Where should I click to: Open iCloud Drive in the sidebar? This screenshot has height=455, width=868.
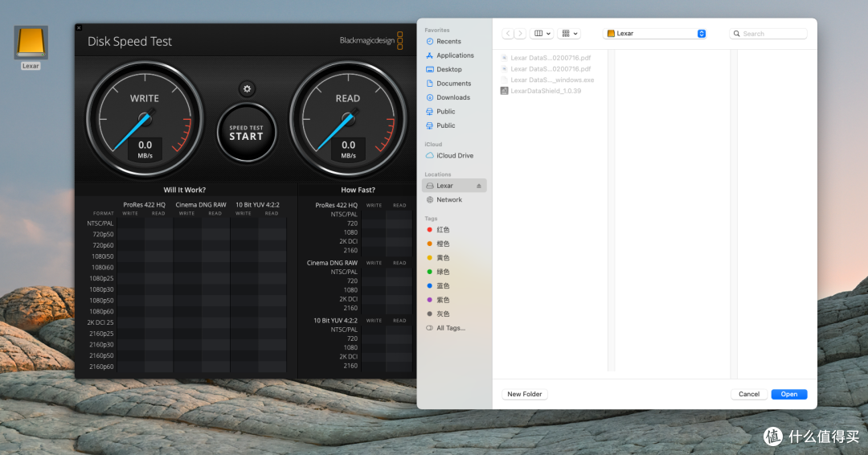454,155
